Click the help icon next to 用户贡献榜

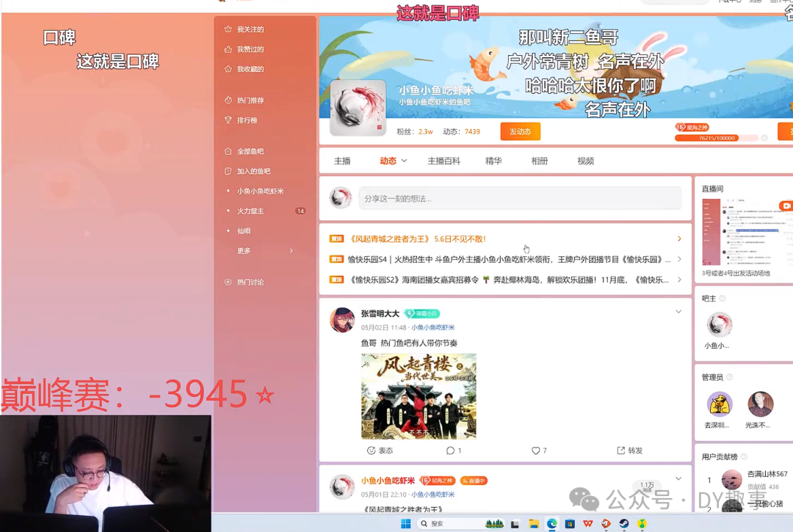(x=744, y=456)
